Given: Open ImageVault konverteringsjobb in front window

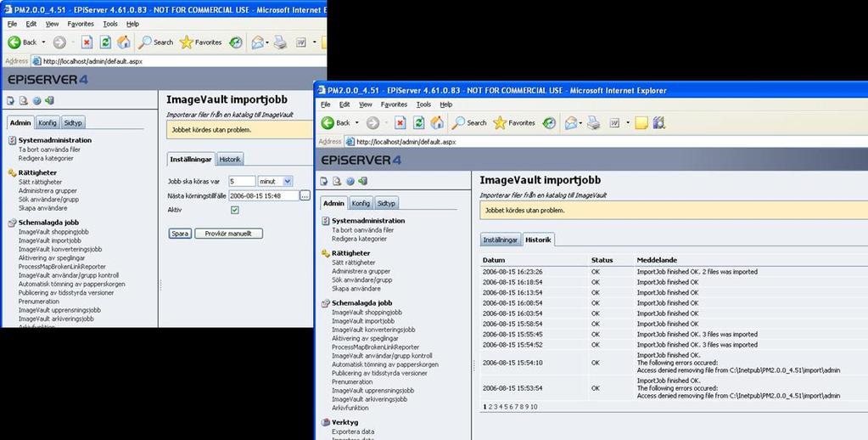Looking at the screenshot, I should (x=373, y=330).
